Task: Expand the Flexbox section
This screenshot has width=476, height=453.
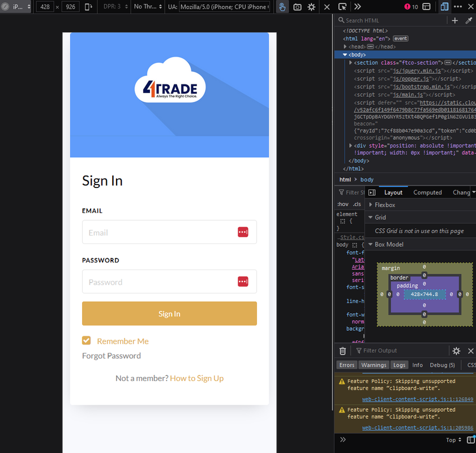Action: point(371,205)
